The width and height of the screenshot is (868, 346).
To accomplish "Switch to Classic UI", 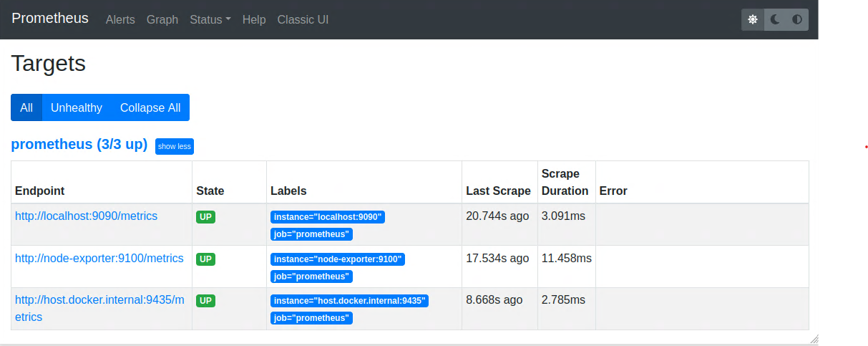I will click(303, 20).
